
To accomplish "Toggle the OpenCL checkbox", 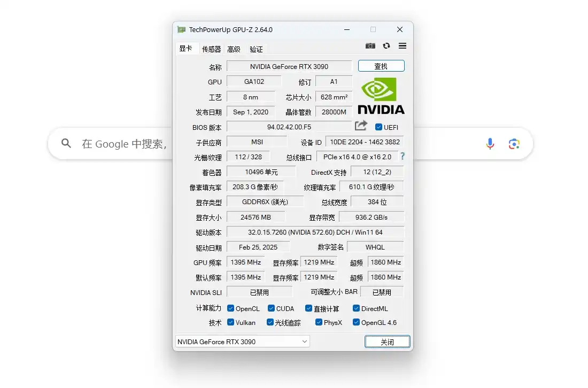I will click(230, 308).
